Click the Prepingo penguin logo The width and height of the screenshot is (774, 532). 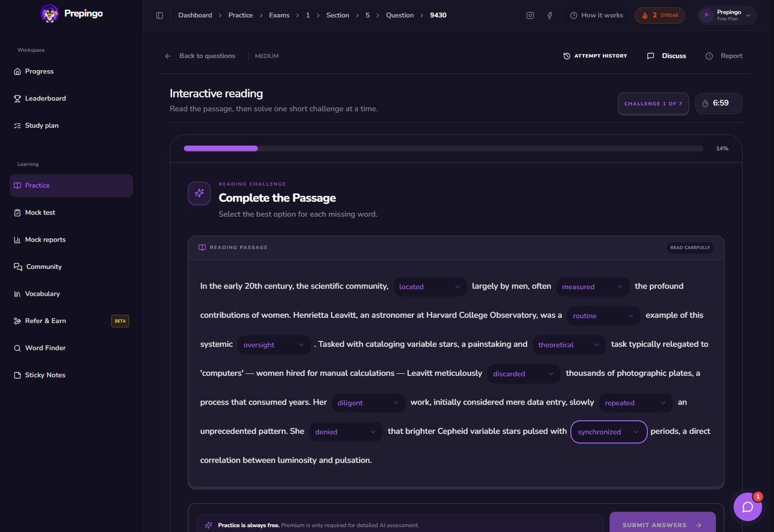click(x=49, y=14)
